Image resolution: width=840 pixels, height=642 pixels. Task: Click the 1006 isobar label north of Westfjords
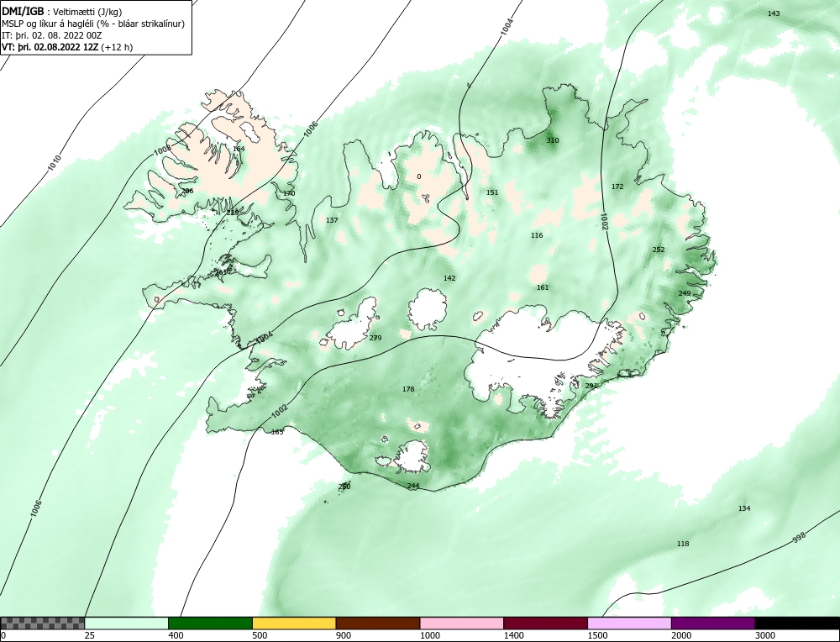[x=310, y=130]
